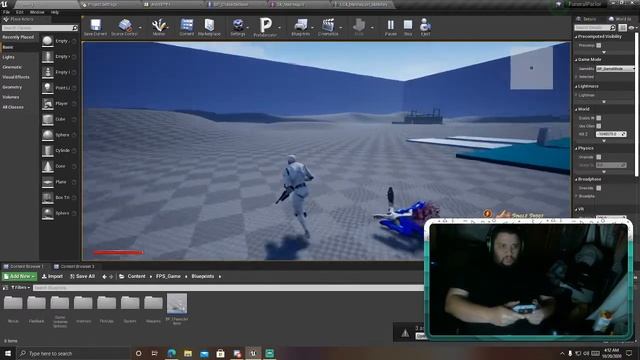Click the large P toolbar icon
This screenshot has height=360, width=640.
pos(265,25)
